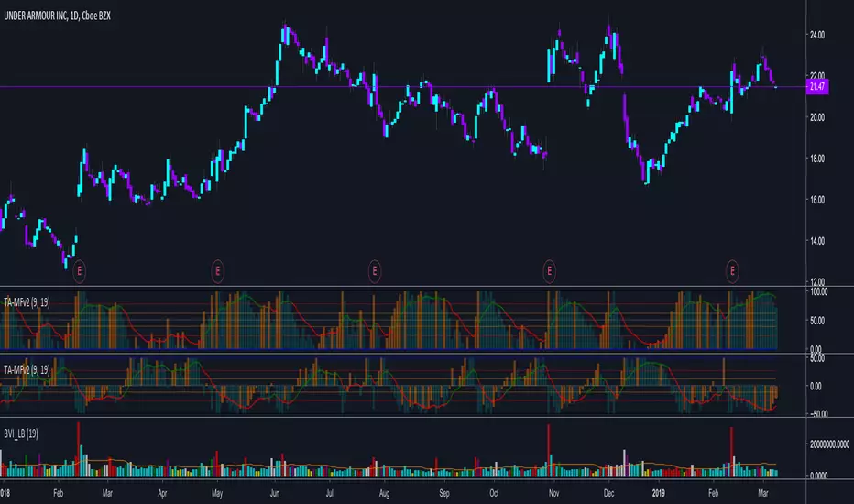
Task: Click the purple horizontal price line
Action: point(403,87)
